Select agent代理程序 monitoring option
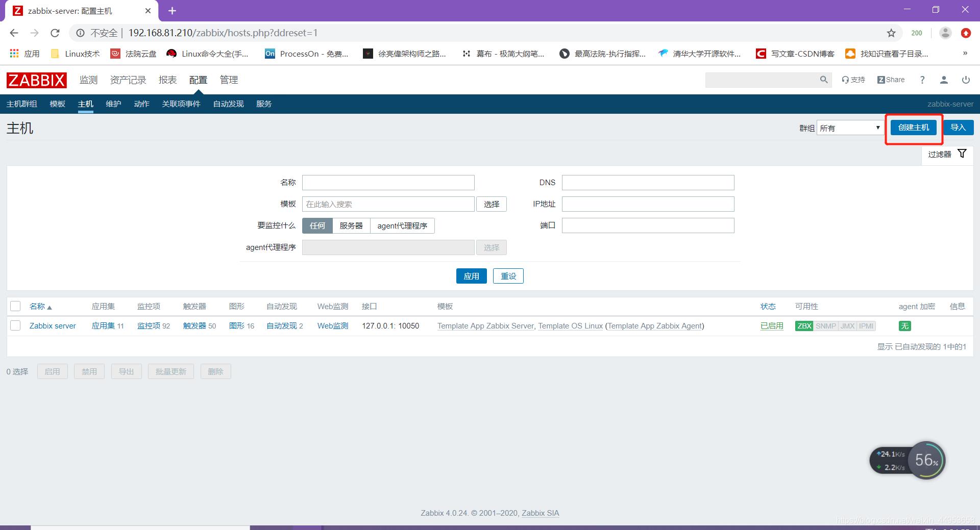The height and width of the screenshot is (530, 980). pyautogui.click(x=402, y=225)
